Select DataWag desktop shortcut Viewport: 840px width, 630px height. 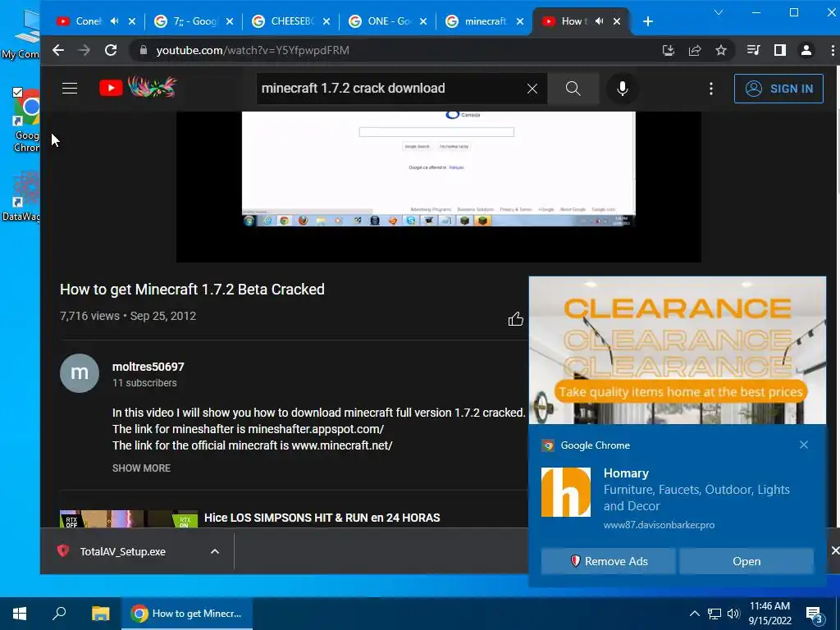(x=21, y=196)
